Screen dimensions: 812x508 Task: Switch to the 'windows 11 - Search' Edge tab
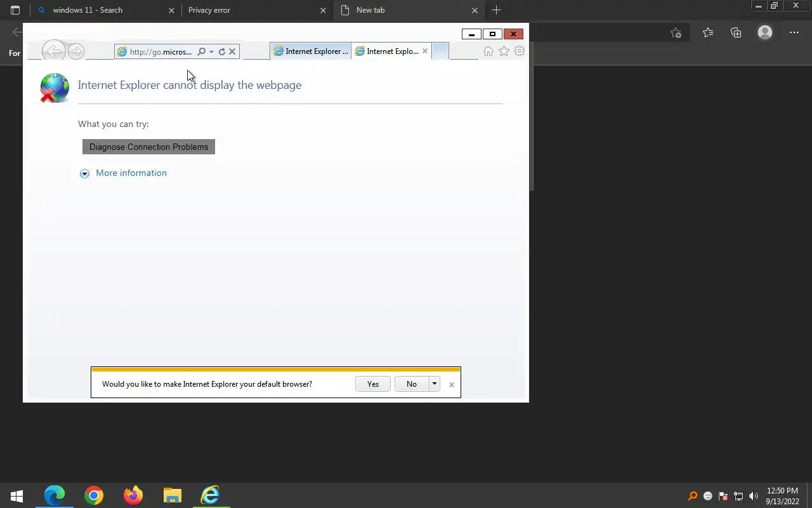(x=105, y=10)
